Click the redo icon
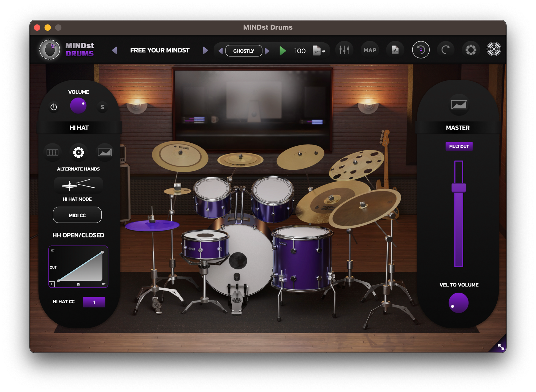This screenshot has height=392, width=536. click(x=446, y=50)
